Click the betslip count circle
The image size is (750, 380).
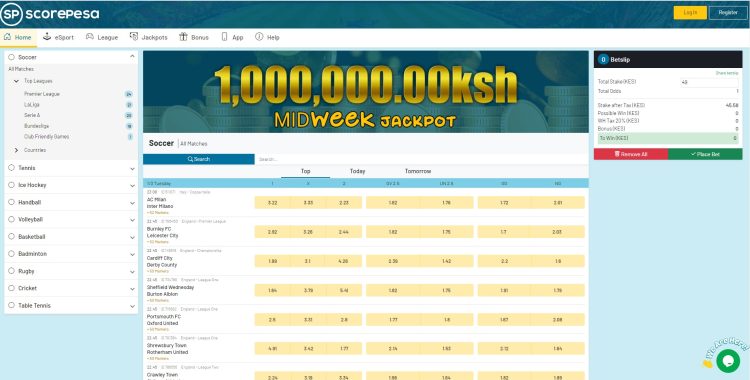(x=603, y=60)
